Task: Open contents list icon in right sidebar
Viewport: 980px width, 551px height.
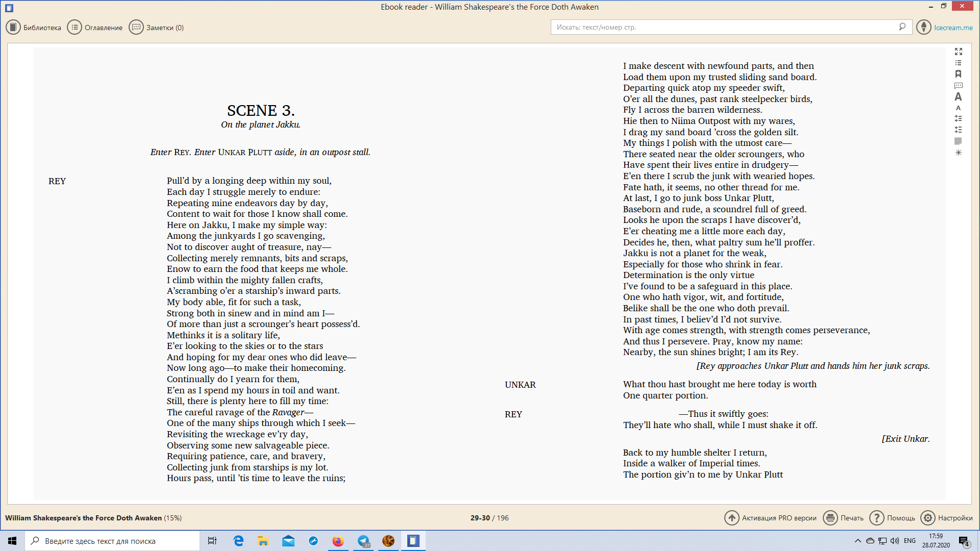Action: click(x=959, y=63)
